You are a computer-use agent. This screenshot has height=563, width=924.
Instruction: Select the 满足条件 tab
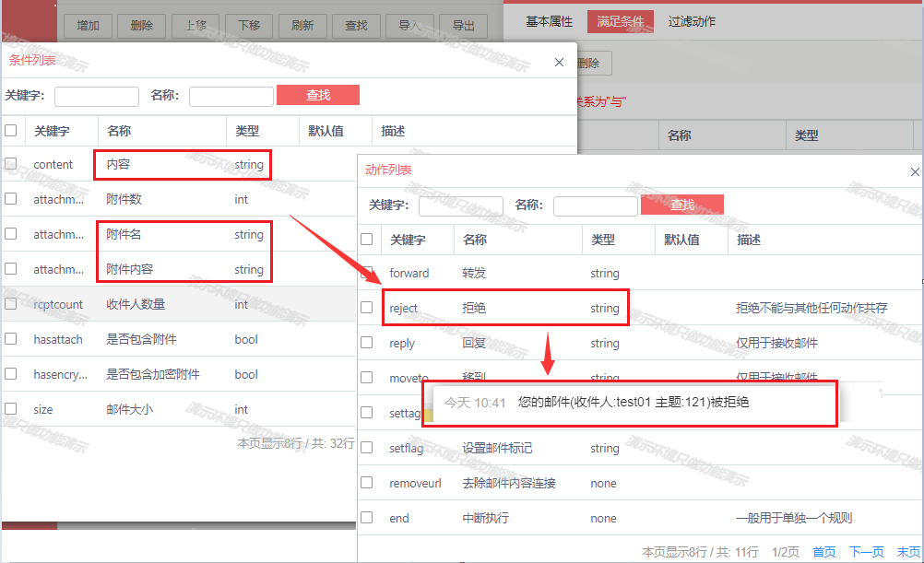(620, 21)
